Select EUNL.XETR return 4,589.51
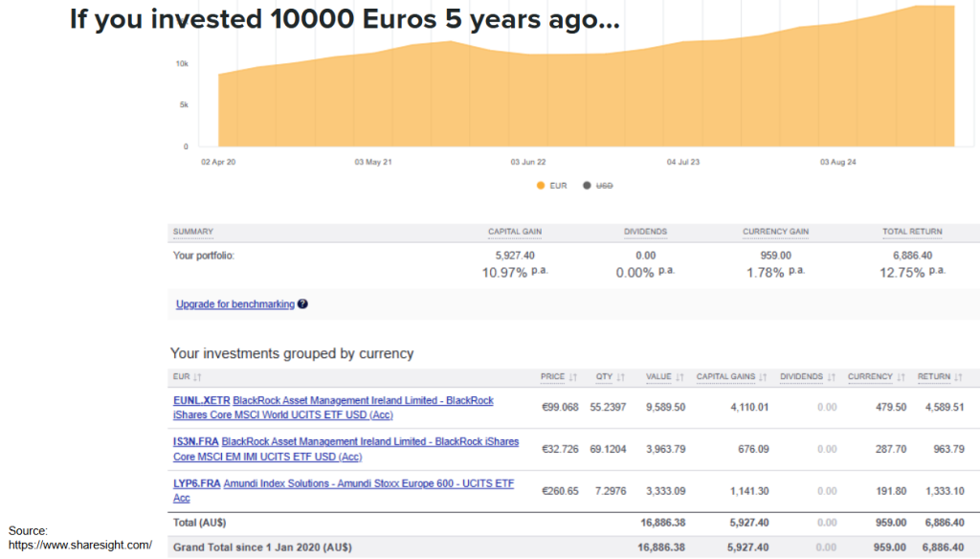 point(945,407)
